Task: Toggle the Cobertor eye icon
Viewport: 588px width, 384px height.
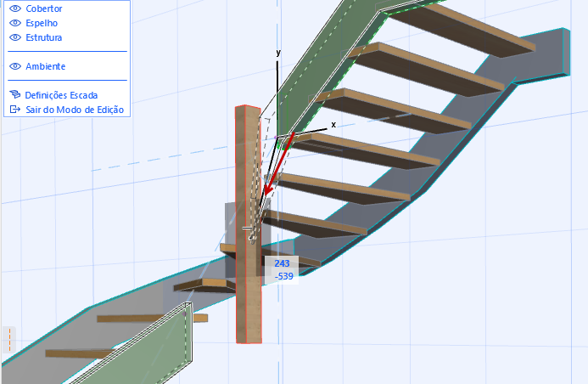Action: [x=15, y=8]
